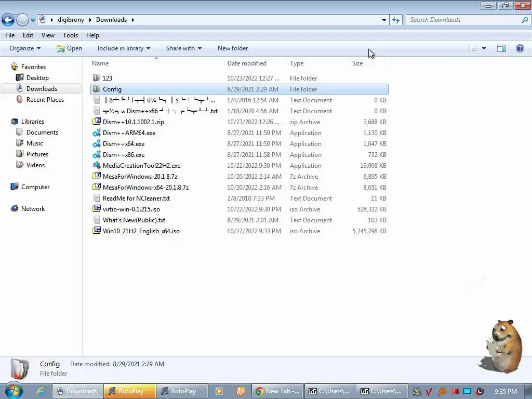Switch to Chrome New Tab taskbar button
This screenshot has height=399, width=532.
pos(277,391)
